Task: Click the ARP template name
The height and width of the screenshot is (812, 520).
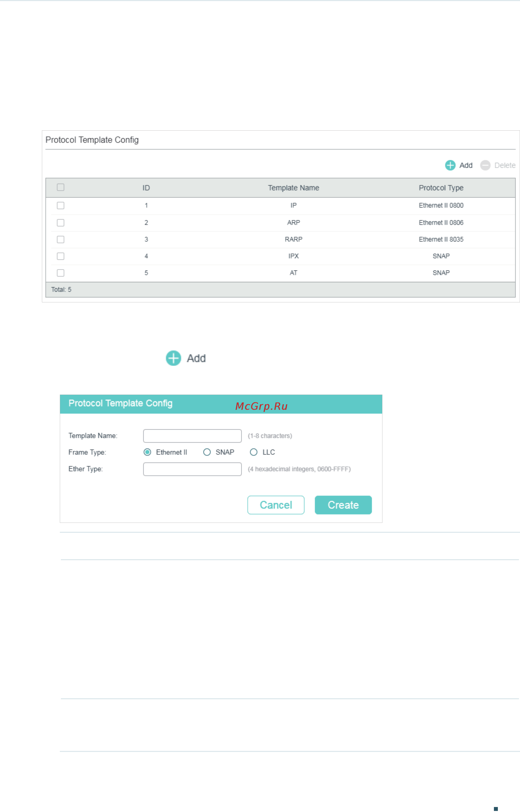Action: tap(294, 223)
